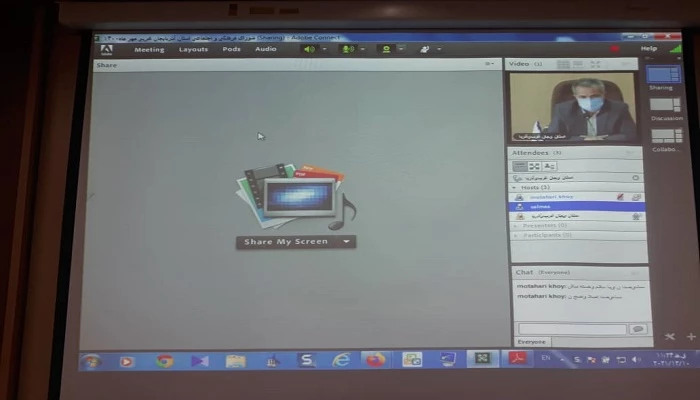This screenshot has height=400, width=700.
Task: Select the Sharing layout thumbnail
Action: tap(664, 74)
